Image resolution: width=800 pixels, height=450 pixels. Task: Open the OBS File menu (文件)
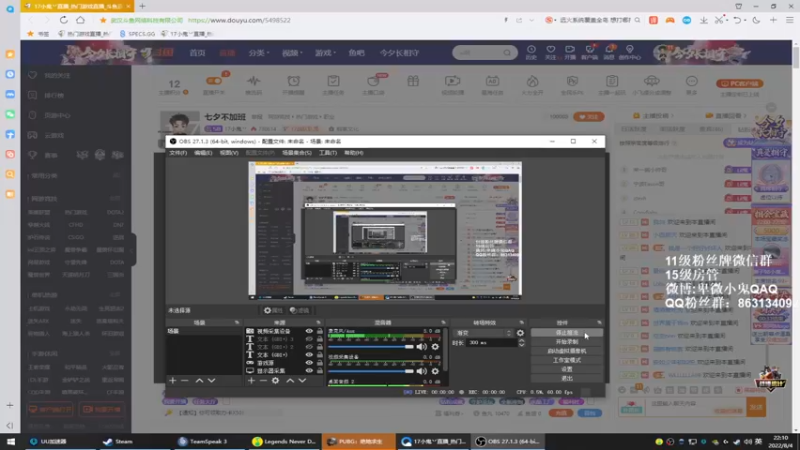[178, 153]
